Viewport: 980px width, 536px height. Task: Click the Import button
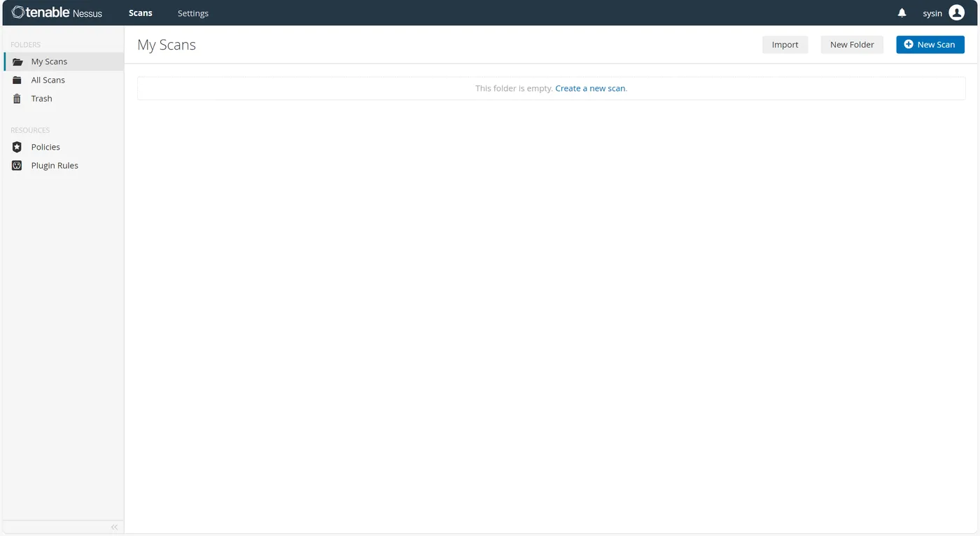[x=785, y=45]
